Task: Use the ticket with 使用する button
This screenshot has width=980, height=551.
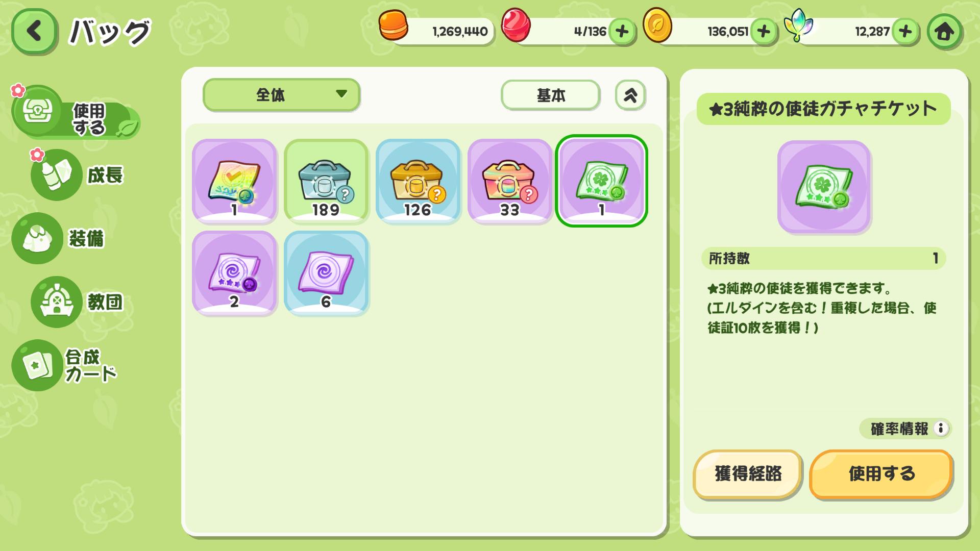Action: 881,474
